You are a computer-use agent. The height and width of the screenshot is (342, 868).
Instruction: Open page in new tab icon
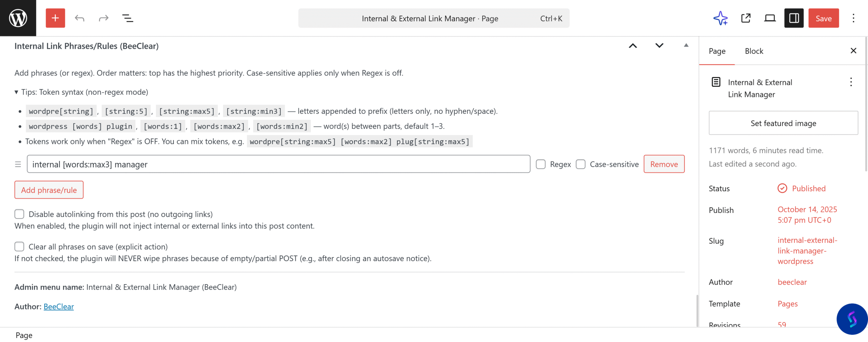tap(746, 18)
